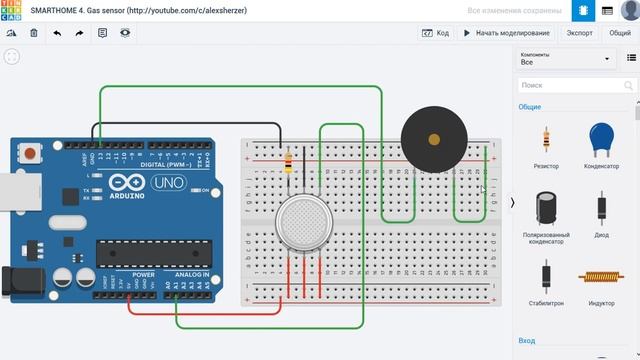Select the Arduino UNO board

[112, 220]
